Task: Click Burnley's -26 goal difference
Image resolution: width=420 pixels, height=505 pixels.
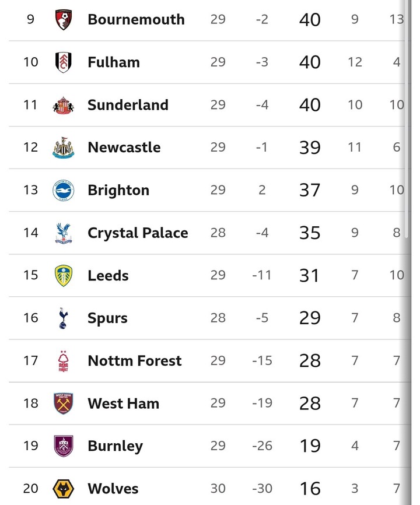Action: (262, 446)
